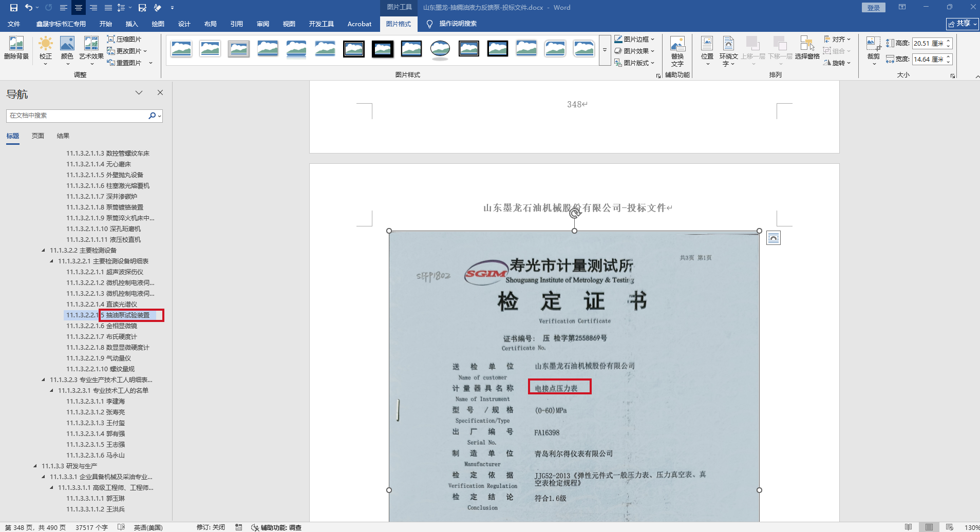Open the 校正 corrections tool
The height and width of the screenshot is (532, 980).
pos(46,51)
